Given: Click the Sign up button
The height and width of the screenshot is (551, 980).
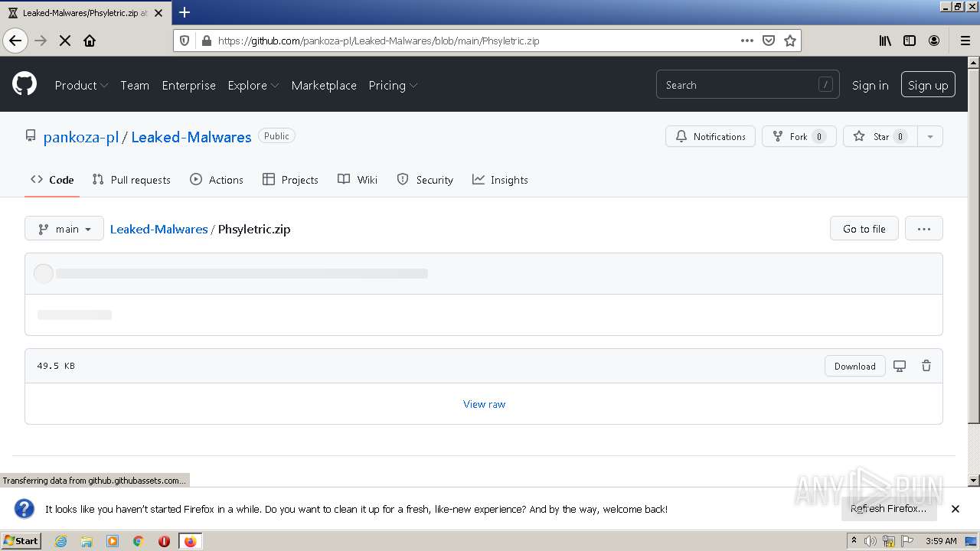Looking at the screenshot, I should tap(928, 85).
